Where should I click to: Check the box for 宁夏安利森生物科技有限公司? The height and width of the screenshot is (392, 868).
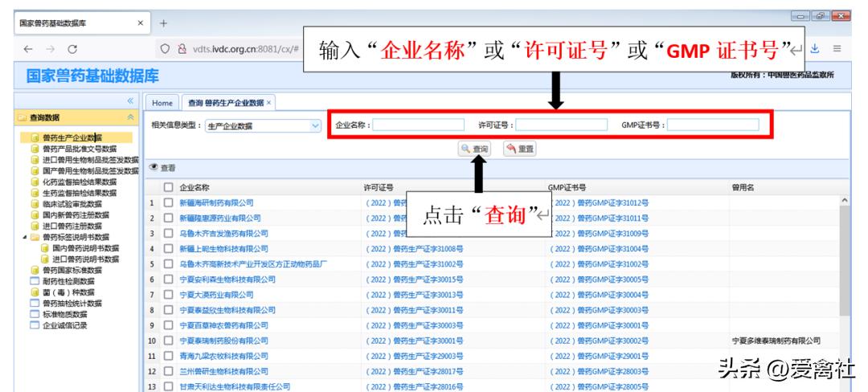168,280
